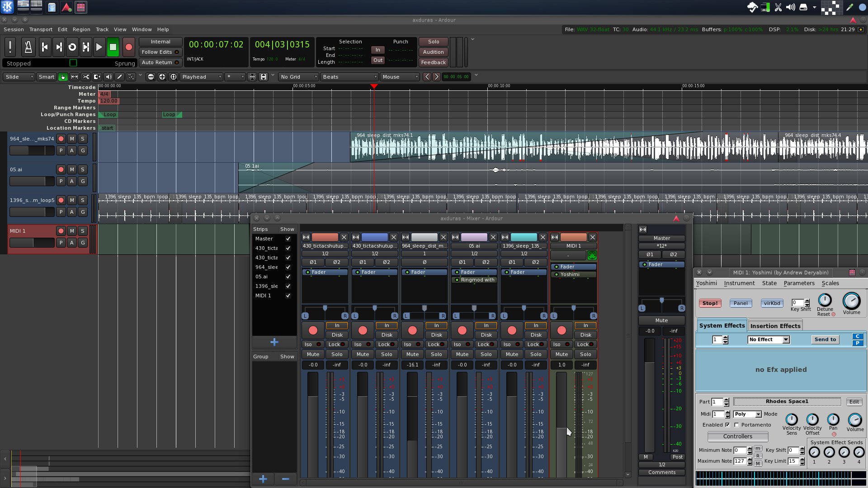868x488 pixels.
Task: Open the Transport menu
Action: pos(41,29)
